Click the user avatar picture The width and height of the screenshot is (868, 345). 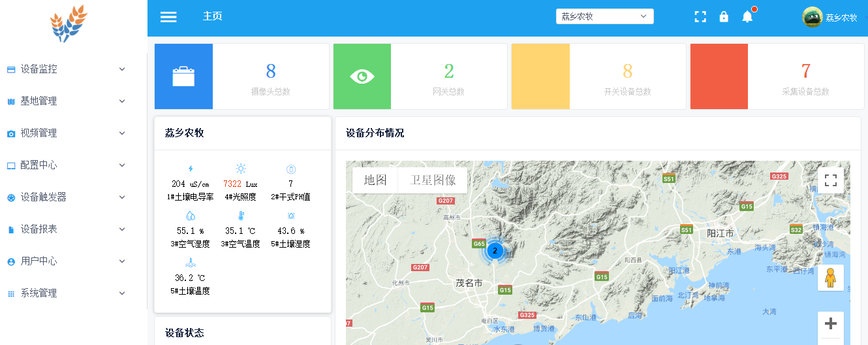tap(812, 17)
